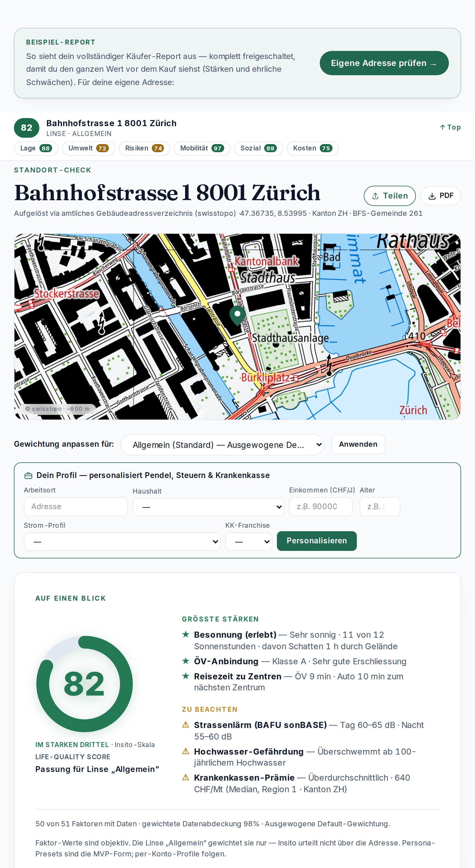This screenshot has height=868, width=475.
Task: Open the Umwelt 72 tab
Action: click(88, 148)
